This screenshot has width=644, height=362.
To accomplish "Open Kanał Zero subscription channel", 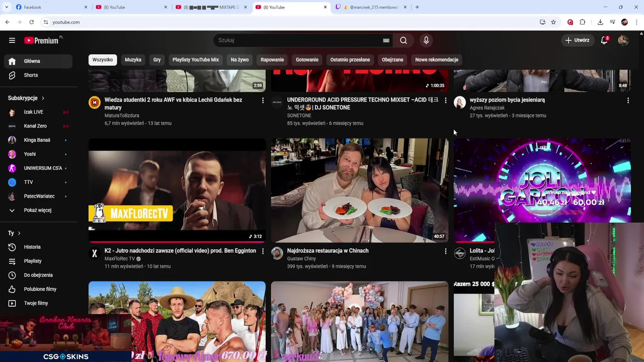I will (38, 126).
